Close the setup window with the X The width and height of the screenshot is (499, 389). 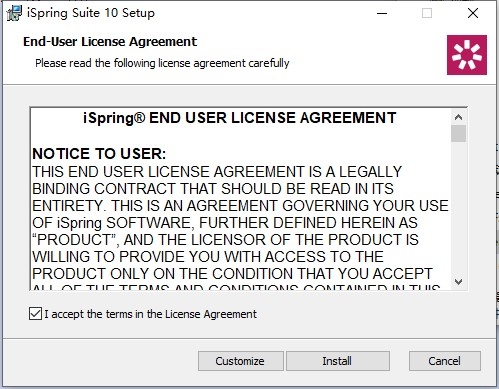[x=473, y=13]
